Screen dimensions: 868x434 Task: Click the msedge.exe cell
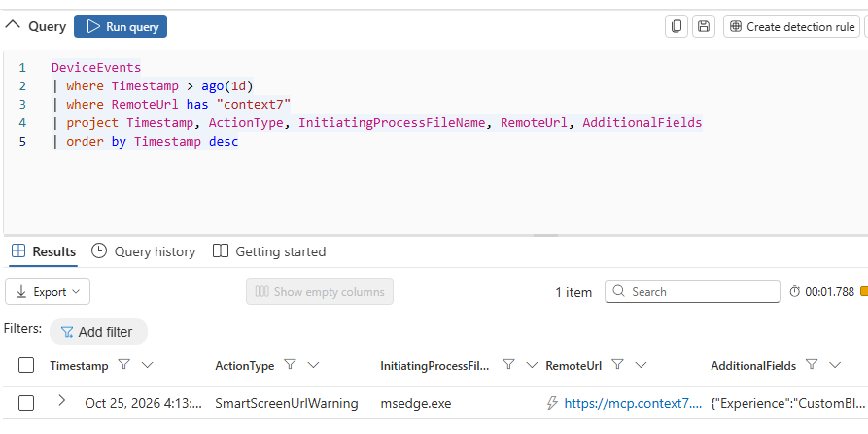click(416, 403)
